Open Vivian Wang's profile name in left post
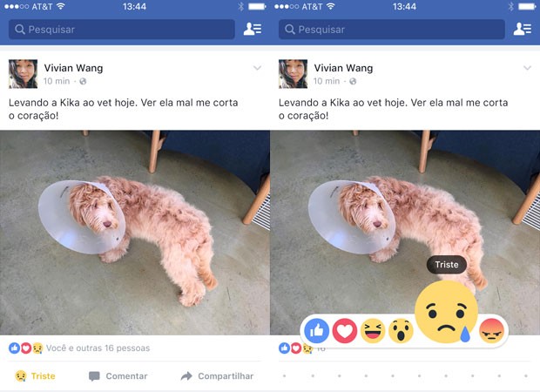This screenshot has width=540, height=392. tap(73, 68)
